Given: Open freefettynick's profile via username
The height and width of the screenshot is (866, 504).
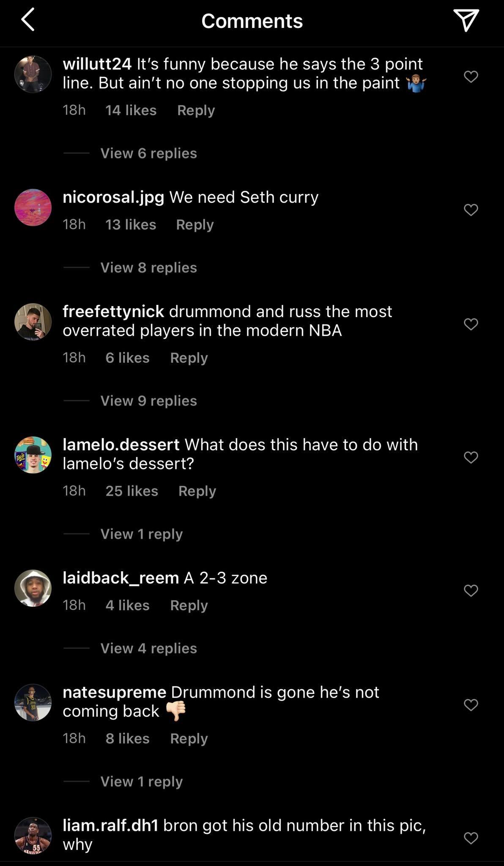Looking at the screenshot, I should coord(113,311).
